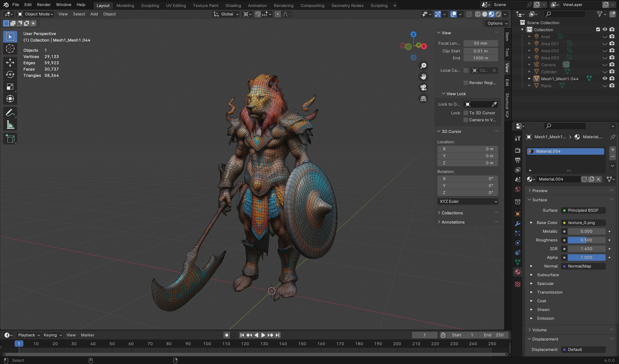
Task: Open the Modifiers wrench properties tab
Action: click(517, 224)
